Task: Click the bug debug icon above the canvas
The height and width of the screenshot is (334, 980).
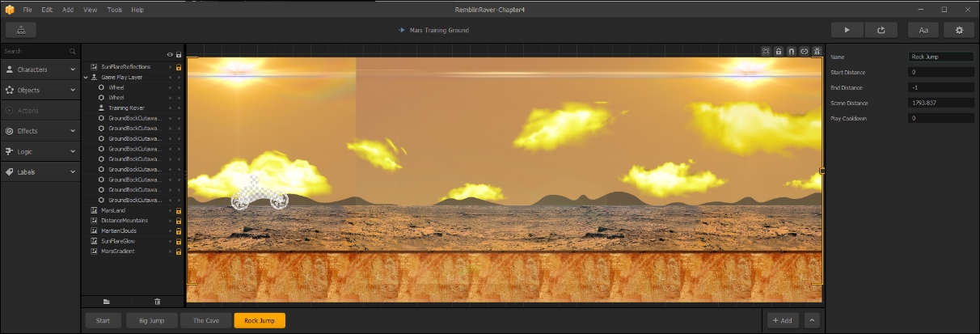Action: tap(817, 50)
